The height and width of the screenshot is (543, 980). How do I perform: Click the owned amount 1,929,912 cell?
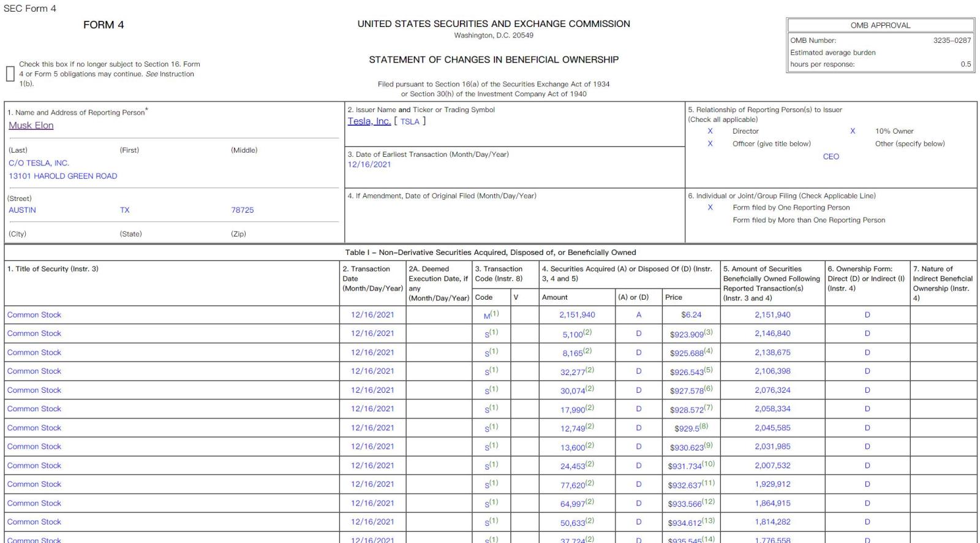point(772,484)
